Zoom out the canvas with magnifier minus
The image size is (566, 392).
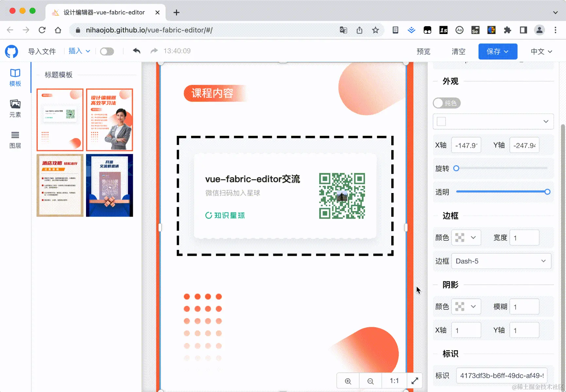(370, 381)
